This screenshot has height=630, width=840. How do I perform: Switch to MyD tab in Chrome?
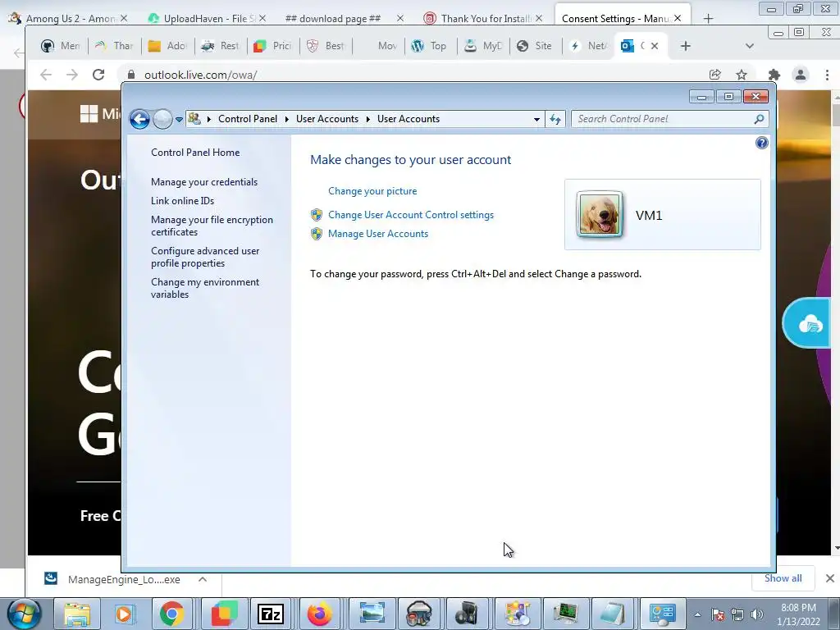tap(482, 46)
